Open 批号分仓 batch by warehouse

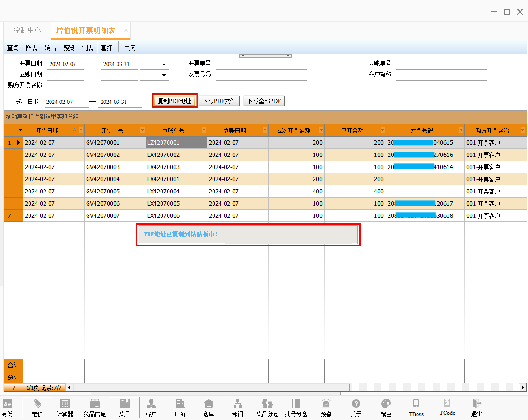pyautogui.click(x=296, y=407)
